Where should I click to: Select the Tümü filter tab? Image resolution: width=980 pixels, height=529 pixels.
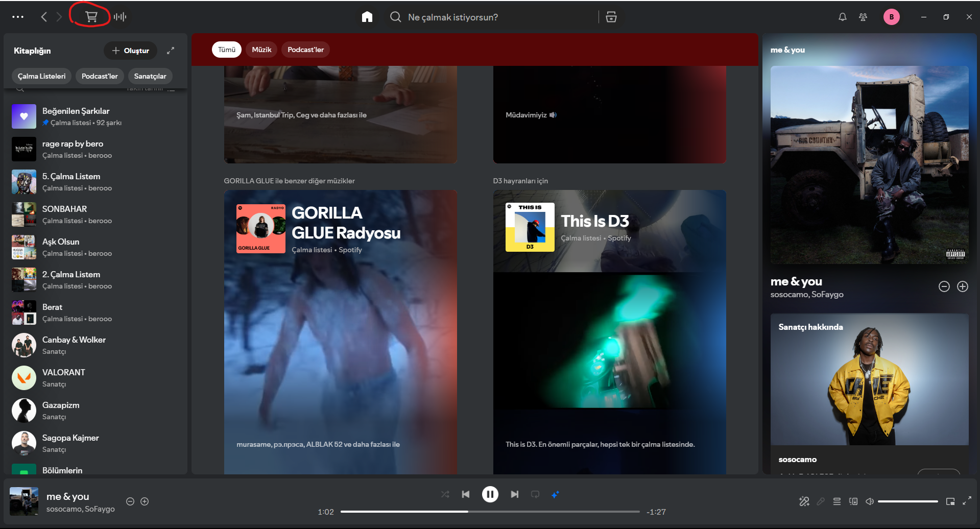[x=227, y=50]
